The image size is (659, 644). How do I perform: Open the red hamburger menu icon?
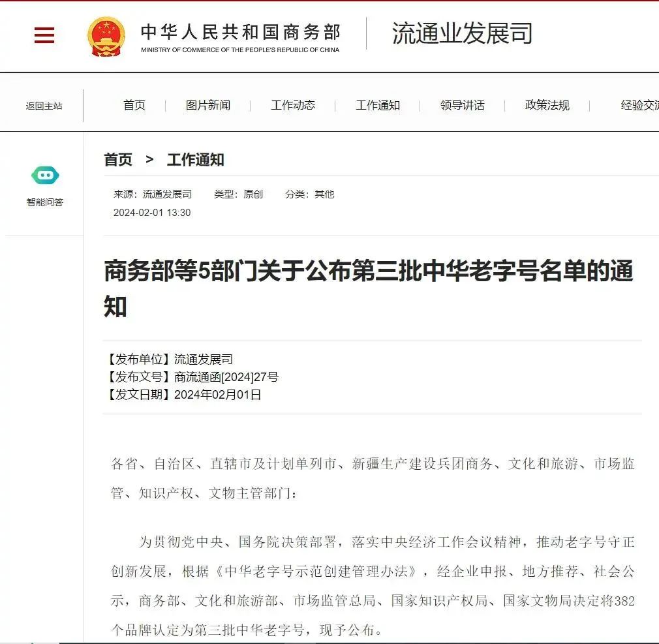click(44, 35)
